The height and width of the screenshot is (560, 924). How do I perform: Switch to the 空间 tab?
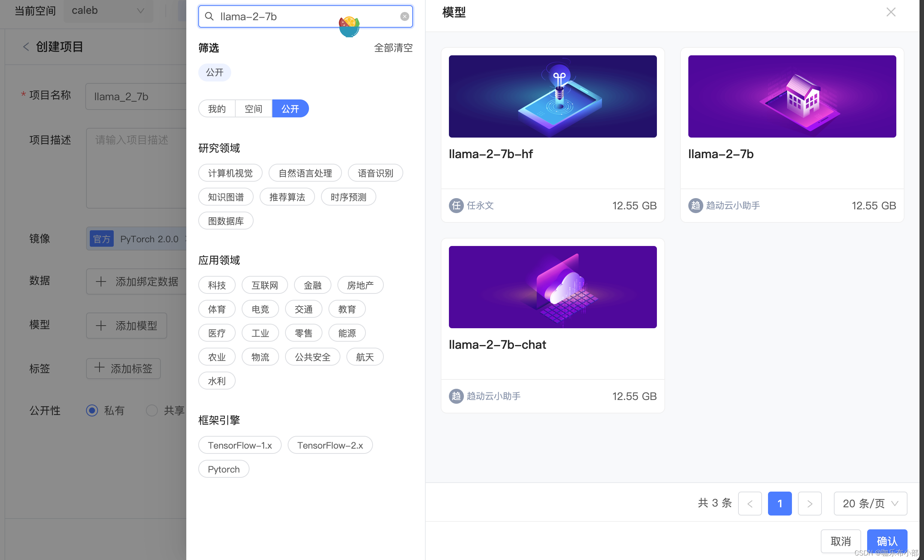(x=254, y=109)
